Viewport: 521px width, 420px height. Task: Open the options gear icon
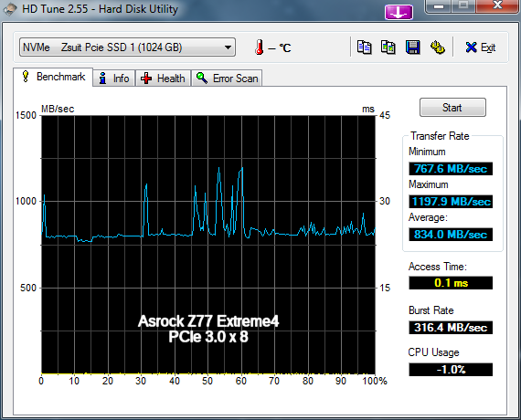438,47
